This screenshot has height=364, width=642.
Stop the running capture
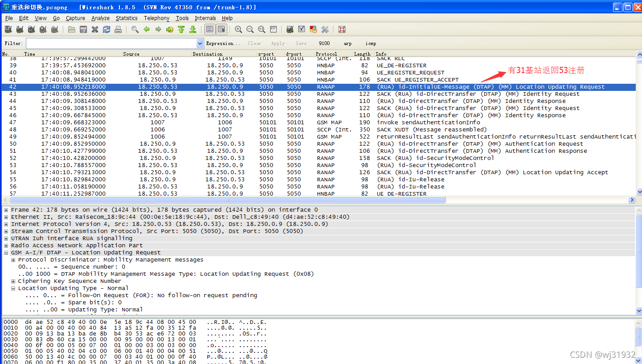(x=43, y=29)
